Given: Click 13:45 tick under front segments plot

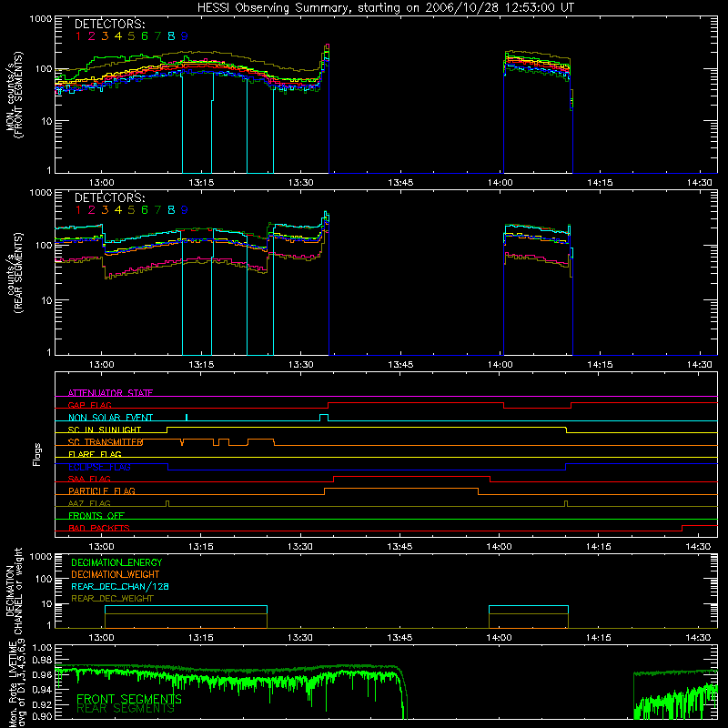Looking at the screenshot, I should [x=400, y=183].
